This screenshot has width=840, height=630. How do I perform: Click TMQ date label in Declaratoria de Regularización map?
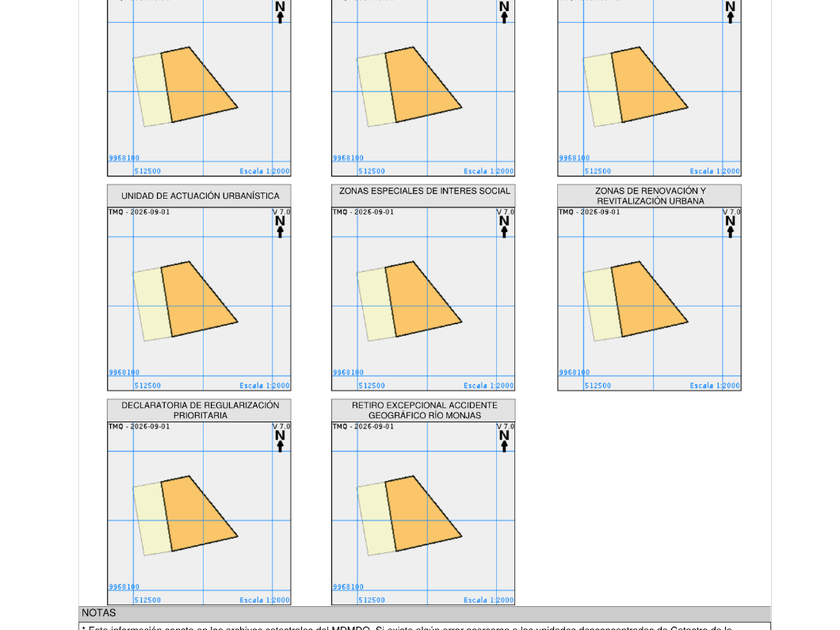[139, 426]
